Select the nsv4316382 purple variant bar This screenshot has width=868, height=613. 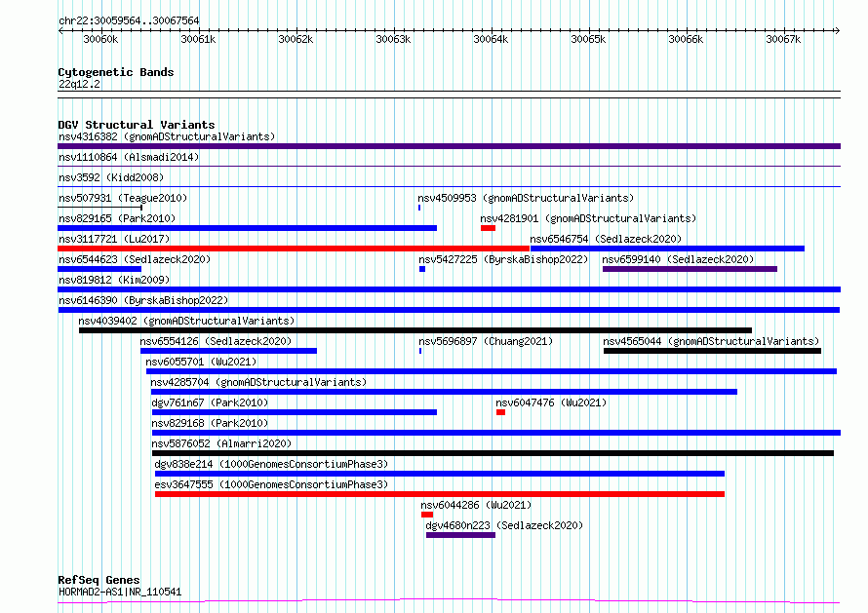[x=449, y=146]
